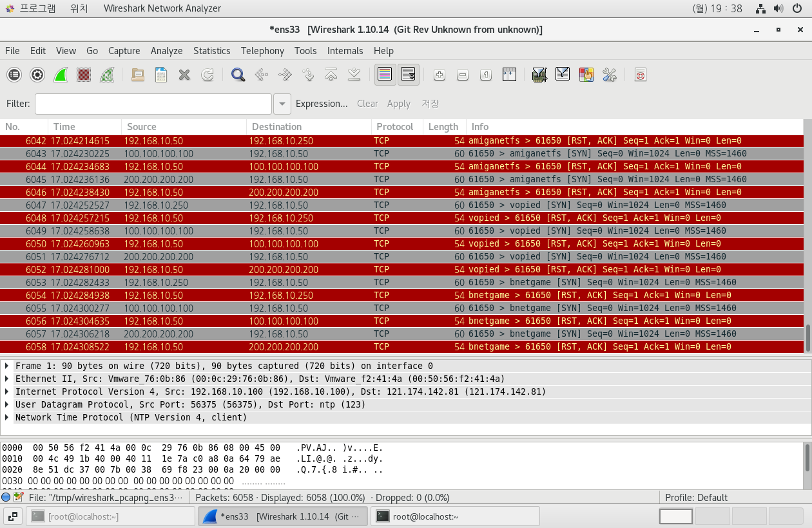The height and width of the screenshot is (528, 812).
Task: Click the Apply filter button
Action: (398, 104)
